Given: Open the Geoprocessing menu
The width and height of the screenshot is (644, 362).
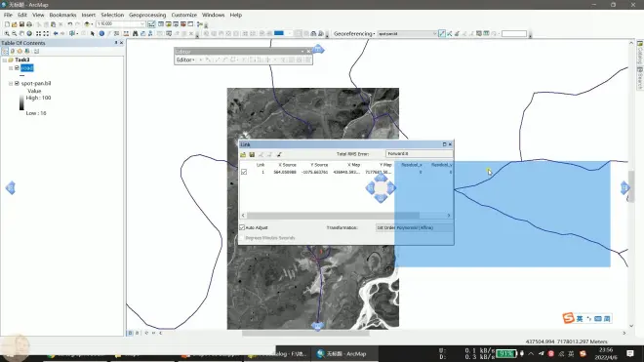Looking at the screenshot, I should coord(147,15).
